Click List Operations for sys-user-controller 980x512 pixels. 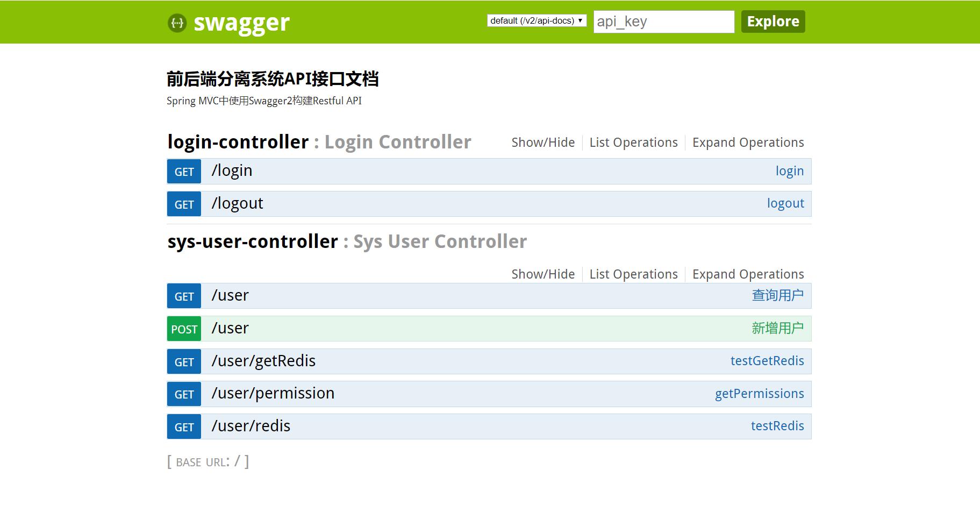[x=633, y=274]
